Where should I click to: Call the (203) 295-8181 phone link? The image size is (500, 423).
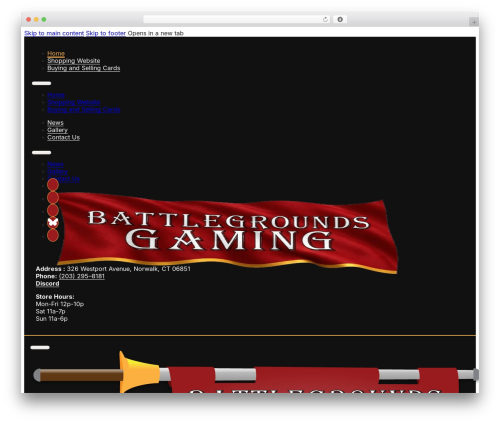[82, 276]
